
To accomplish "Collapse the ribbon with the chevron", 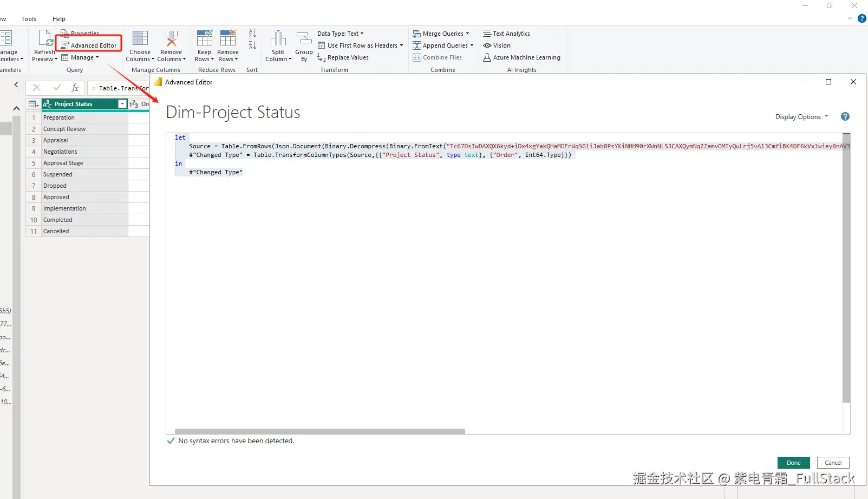I will [850, 18].
